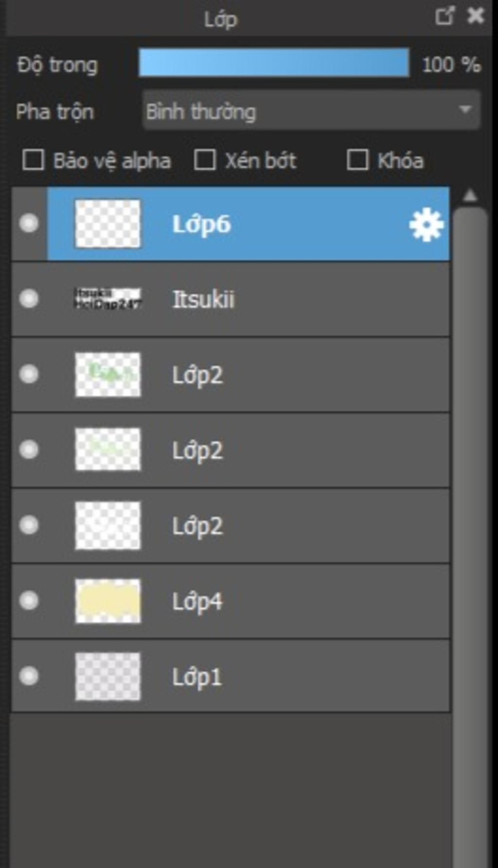Open the Pha trộn blend mode dropdown

(311, 110)
